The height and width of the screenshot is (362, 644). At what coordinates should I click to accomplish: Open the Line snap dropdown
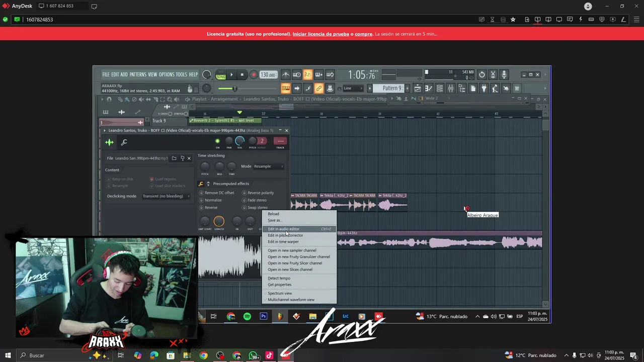point(354,88)
